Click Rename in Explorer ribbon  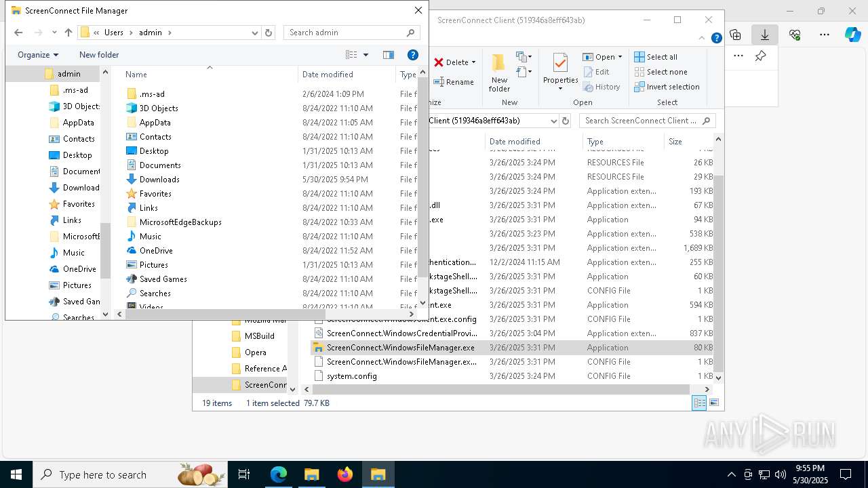pos(454,82)
